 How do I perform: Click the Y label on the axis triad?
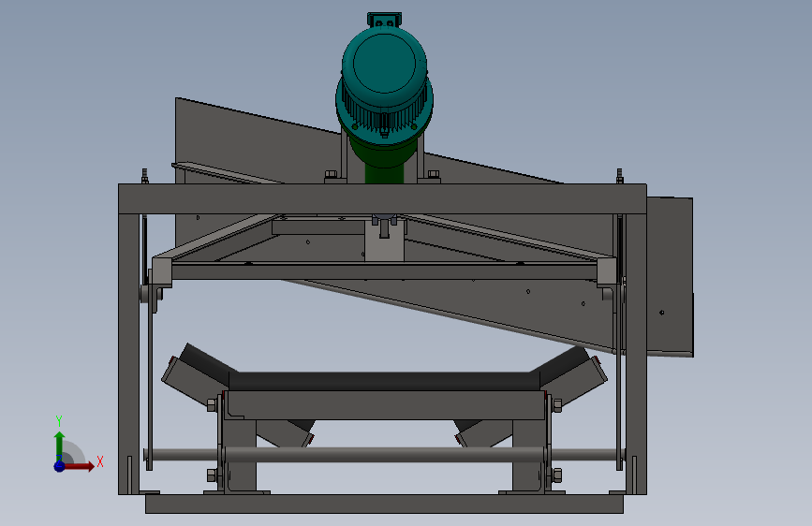(59, 421)
